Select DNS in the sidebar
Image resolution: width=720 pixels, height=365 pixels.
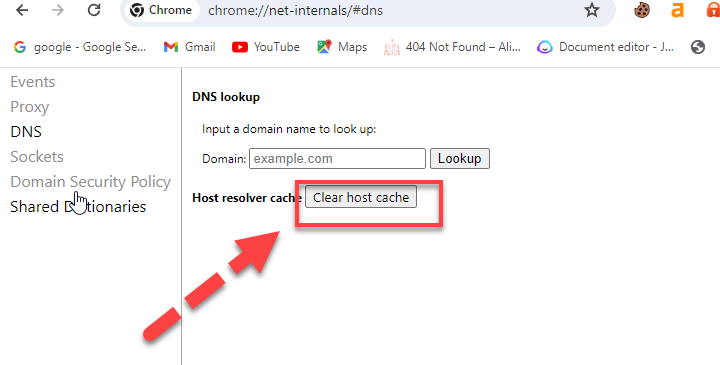[x=26, y=132]
